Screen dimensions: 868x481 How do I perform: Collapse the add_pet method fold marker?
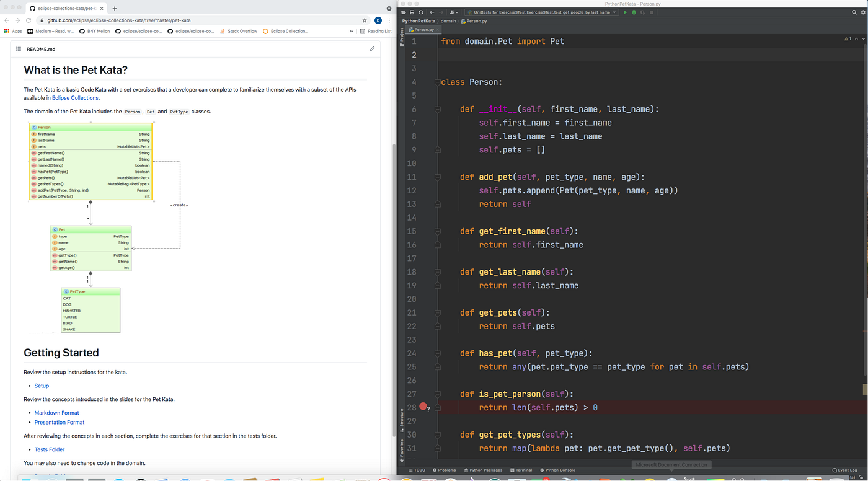click(438, 177)
